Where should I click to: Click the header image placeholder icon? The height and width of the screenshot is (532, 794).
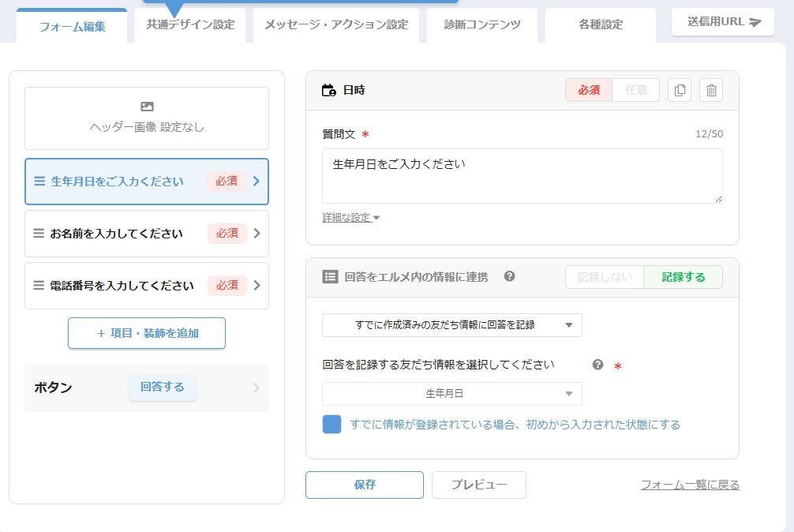tap(147, 107)
